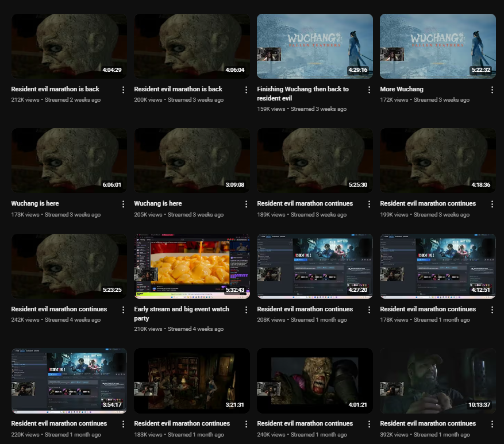Open more options for Early stream watch party video
The image size is (504, 444).
point(246,310)
